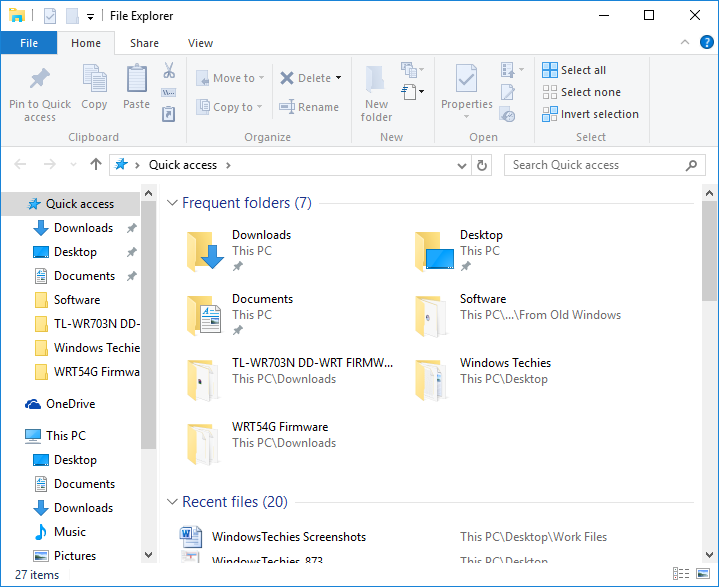Open Documents folder icon in Frequent folders
Image resolution: width=719 pixels, height=587 pixels.
click(x=205, y=316)
